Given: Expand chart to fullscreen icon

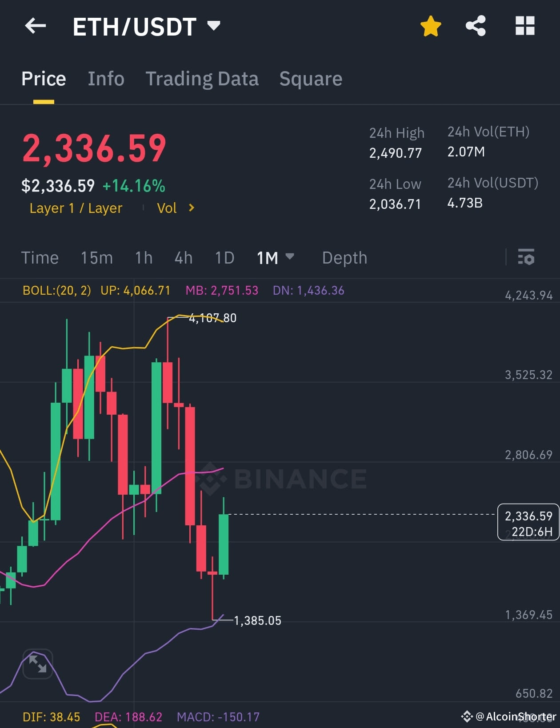Looking at the screenshot, I should [x=38, y=664].
